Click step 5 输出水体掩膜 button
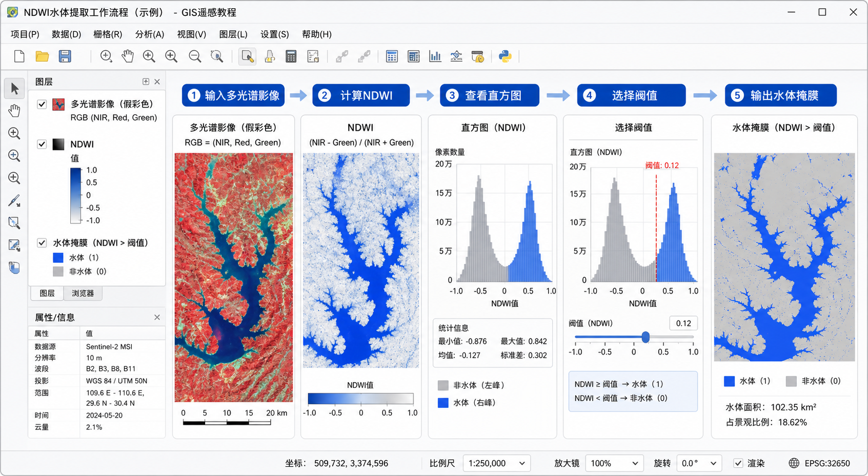The width and height of the screenshot is (868, 476). pos(781,95)
